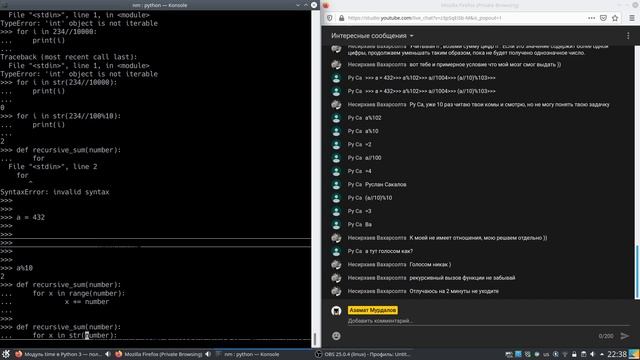
Task: Send the chat message arrow
Action: click(x=625, y=336)
